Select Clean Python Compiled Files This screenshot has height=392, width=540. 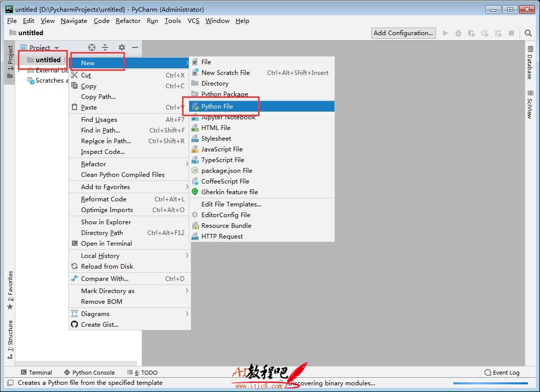(x=130, y=174)
